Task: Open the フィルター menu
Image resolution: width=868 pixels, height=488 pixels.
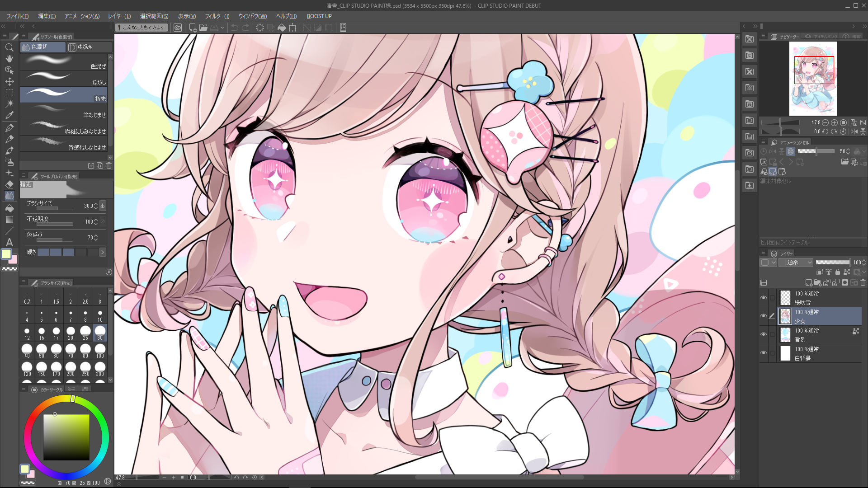Action: [x=217, y=16]
